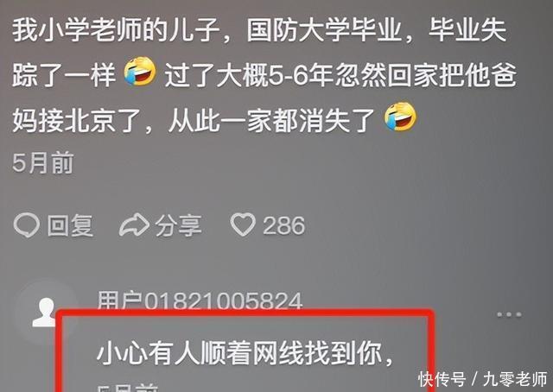Click the 5月前 timestamp under the top comment
Screen dimensions: 553x392
(43, 163)
